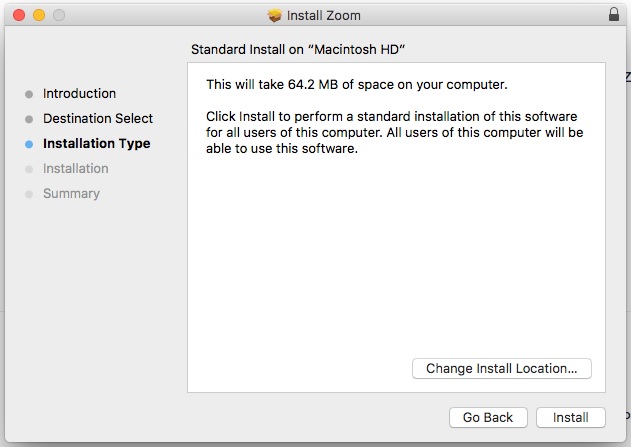Click the dimmed bullet beside Summary step
The image size is (631, 447).
(x=29, y=194)
